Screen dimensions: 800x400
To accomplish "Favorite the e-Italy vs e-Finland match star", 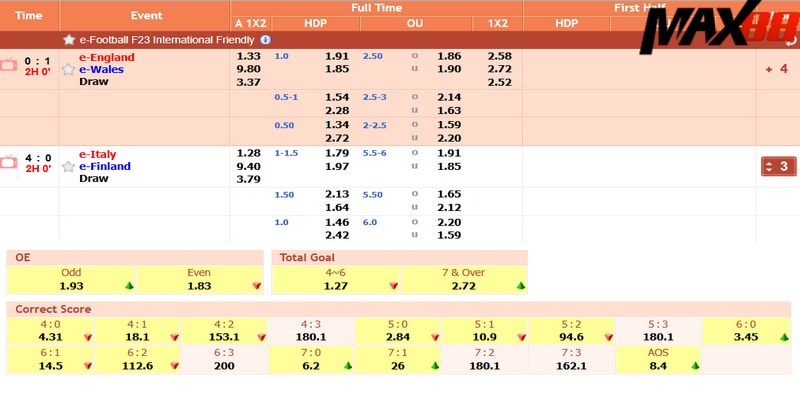I will click(x=68, y=166).
